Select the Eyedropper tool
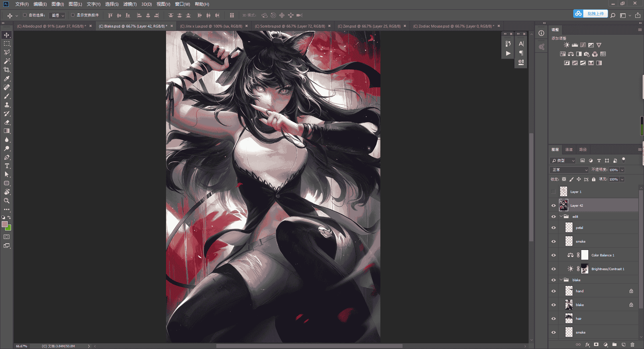This screenshot has height=349, width=644. point(7,79)
